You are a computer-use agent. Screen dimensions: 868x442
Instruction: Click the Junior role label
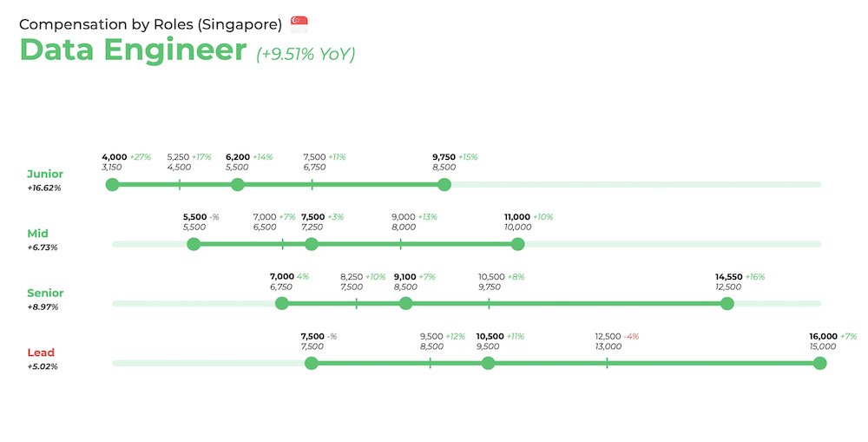pyautogui.click(x=45, y=174)
